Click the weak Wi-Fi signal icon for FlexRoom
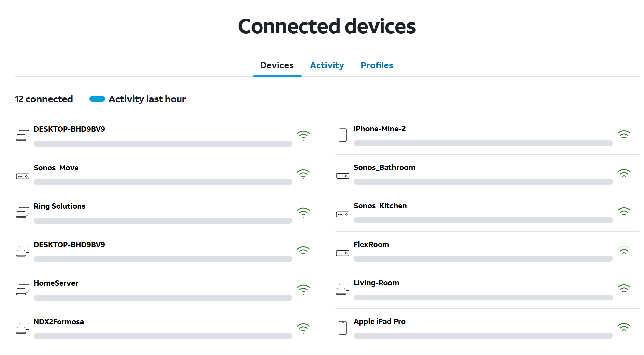 [624, 251]
